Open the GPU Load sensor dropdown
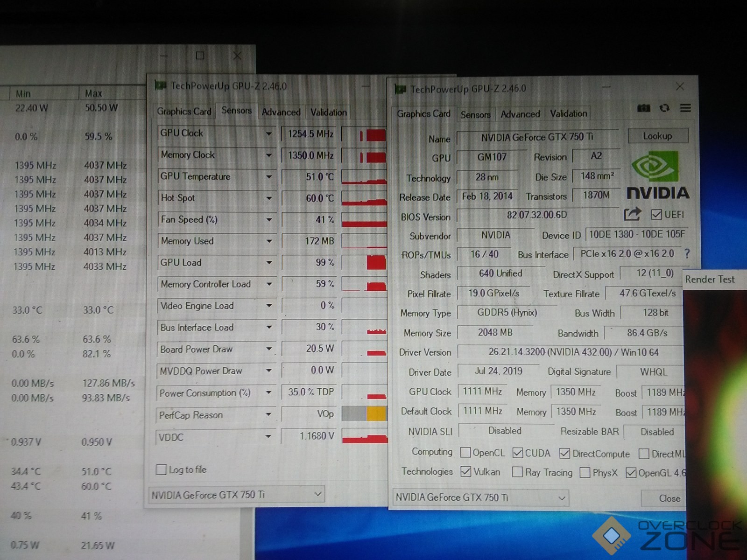This screenshot has width=747, height=560. pos(269,263)
